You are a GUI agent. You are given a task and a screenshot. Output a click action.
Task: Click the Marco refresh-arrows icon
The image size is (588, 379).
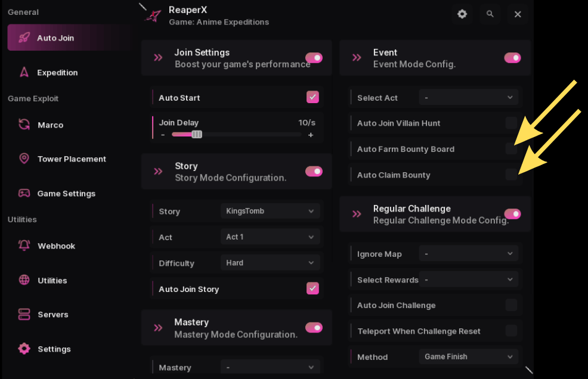pyautogui.click(x=24, y=125)
